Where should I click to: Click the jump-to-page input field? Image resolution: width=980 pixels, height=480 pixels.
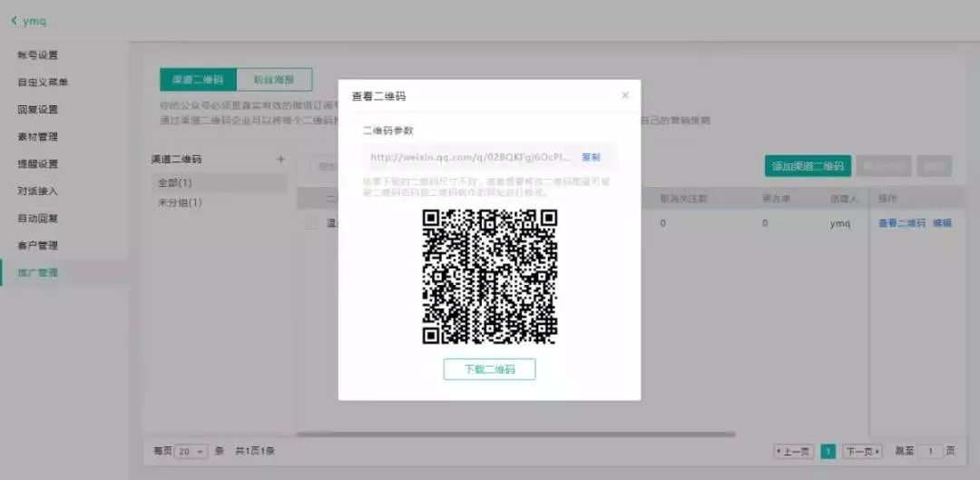click(930, 451)
